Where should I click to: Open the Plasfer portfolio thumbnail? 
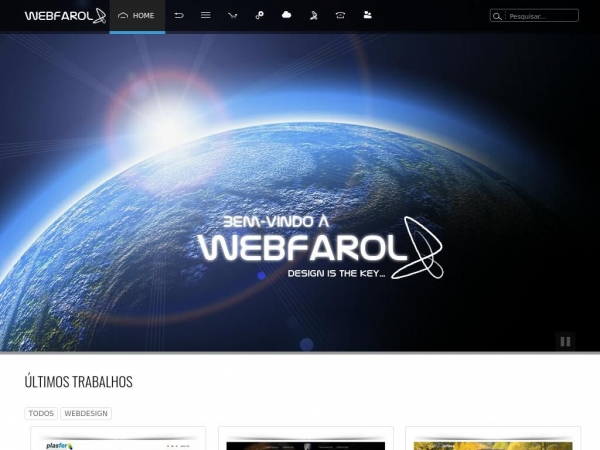pyautogui.click(x=118, y=439)
